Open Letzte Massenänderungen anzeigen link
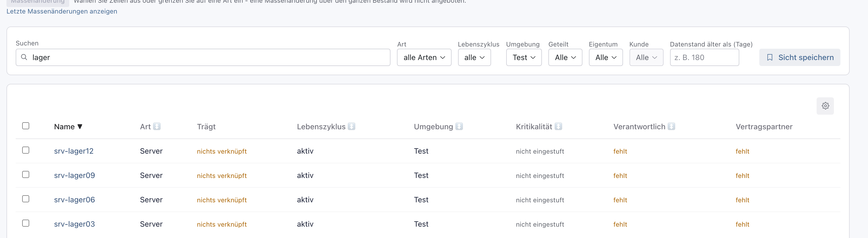The width and height of the screenshot is (868, 238). (x=62, y=11)
